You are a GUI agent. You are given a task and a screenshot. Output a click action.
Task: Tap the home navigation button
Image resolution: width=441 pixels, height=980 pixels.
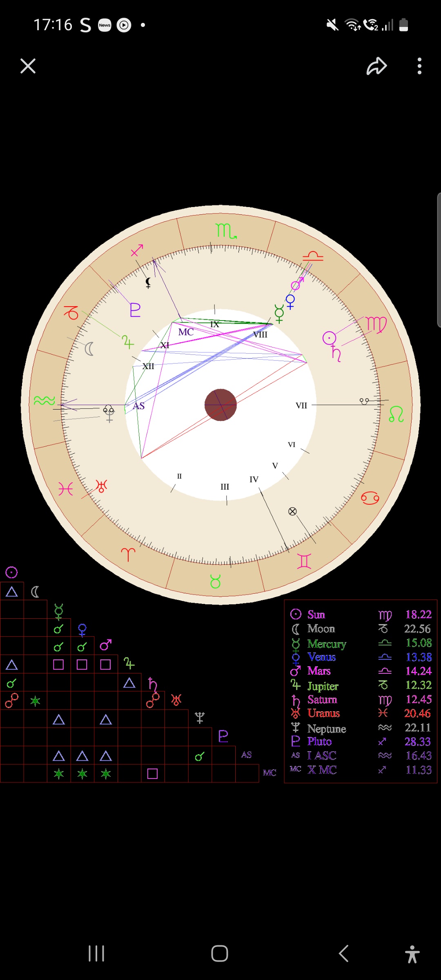220,953
